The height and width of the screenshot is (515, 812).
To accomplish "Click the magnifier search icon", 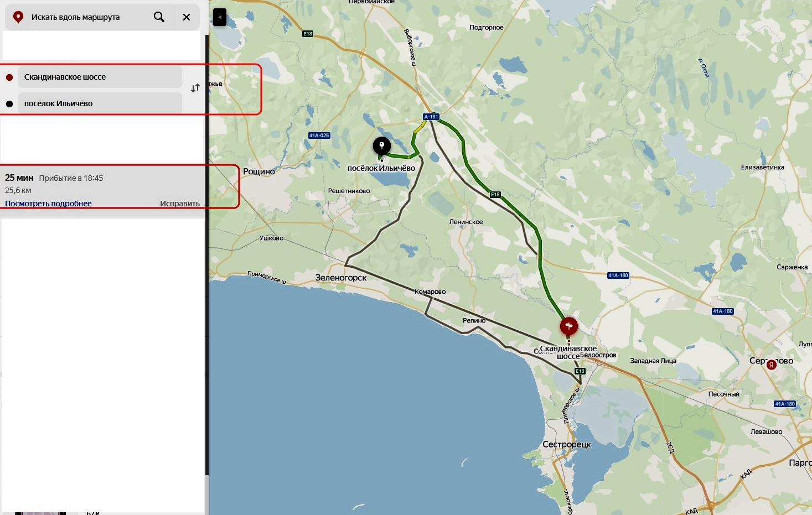I will click(159, 17).
